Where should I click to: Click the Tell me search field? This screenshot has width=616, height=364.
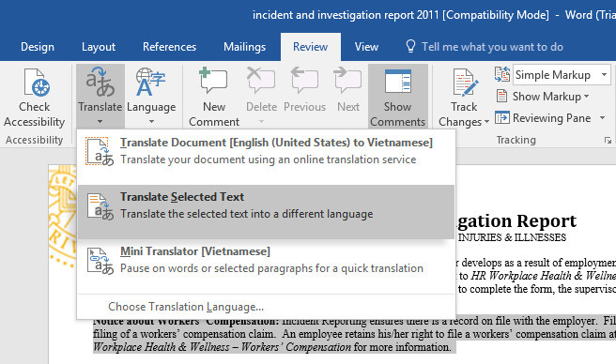[492, 47]
